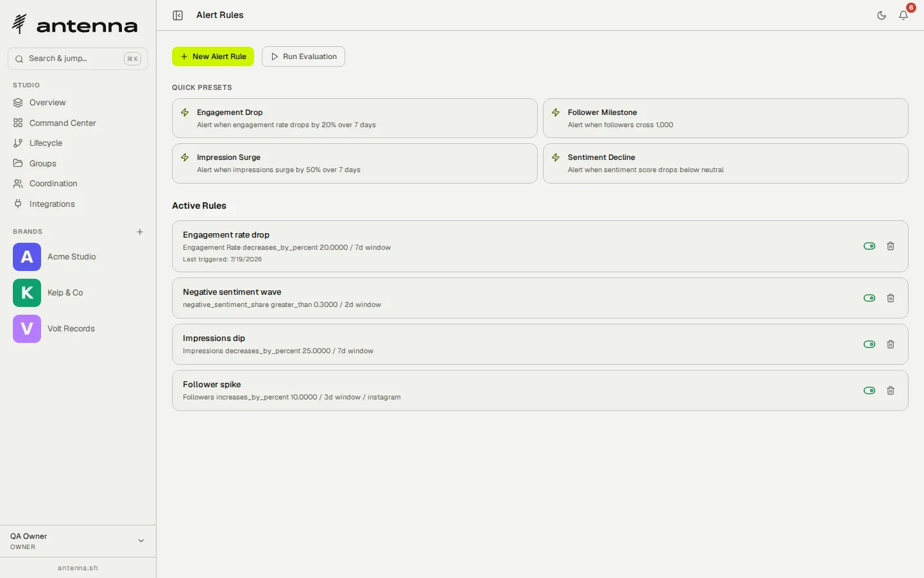The height and width of the screenshot is (578, 924).
Task: Click the Impressions dip title
Action: click(214, 338)
